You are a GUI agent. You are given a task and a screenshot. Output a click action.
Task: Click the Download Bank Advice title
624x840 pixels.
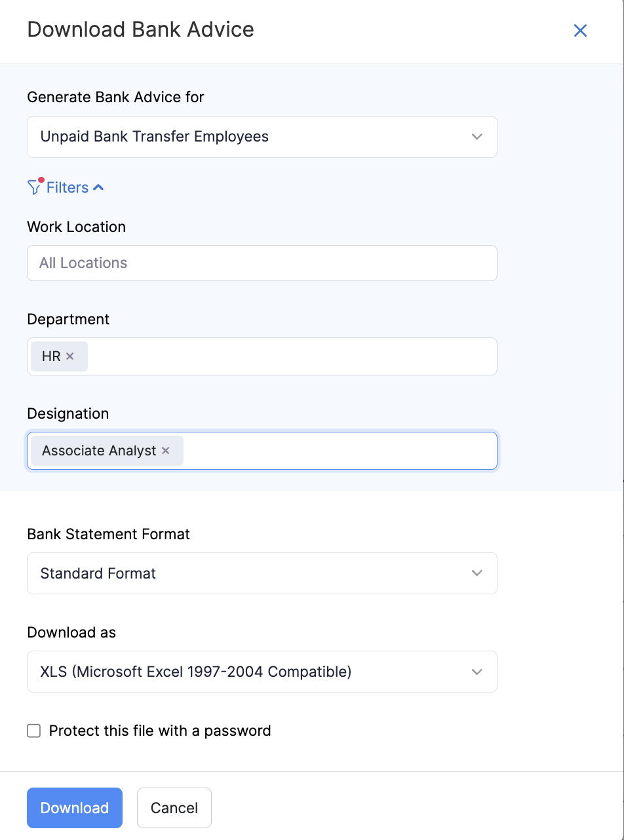[x=140, y=29]
